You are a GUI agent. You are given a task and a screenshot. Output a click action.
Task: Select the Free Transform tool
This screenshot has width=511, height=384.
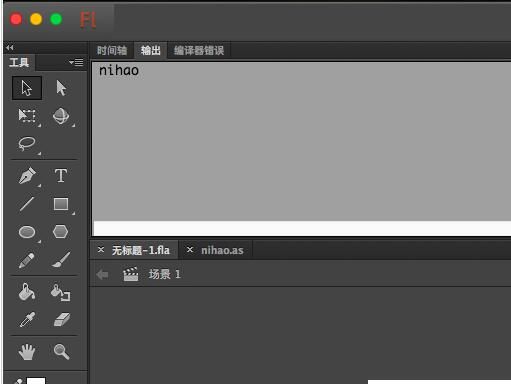click(27, 116)
